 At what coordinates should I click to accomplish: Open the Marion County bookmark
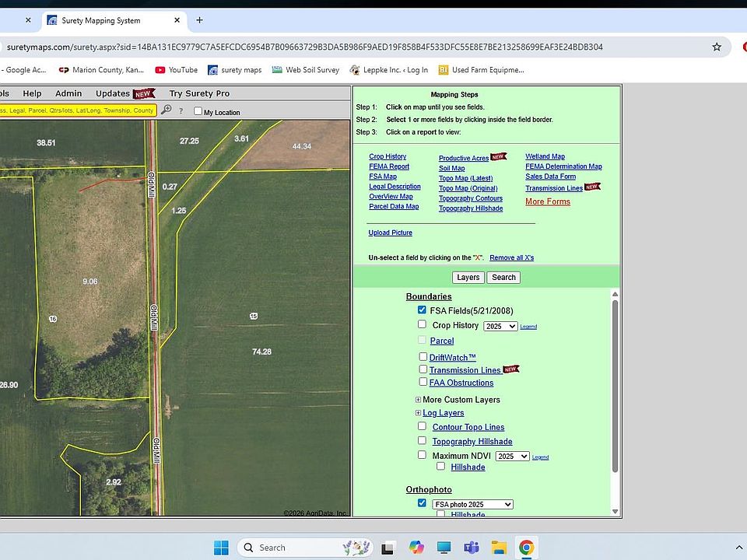click(x=101, y=70)
